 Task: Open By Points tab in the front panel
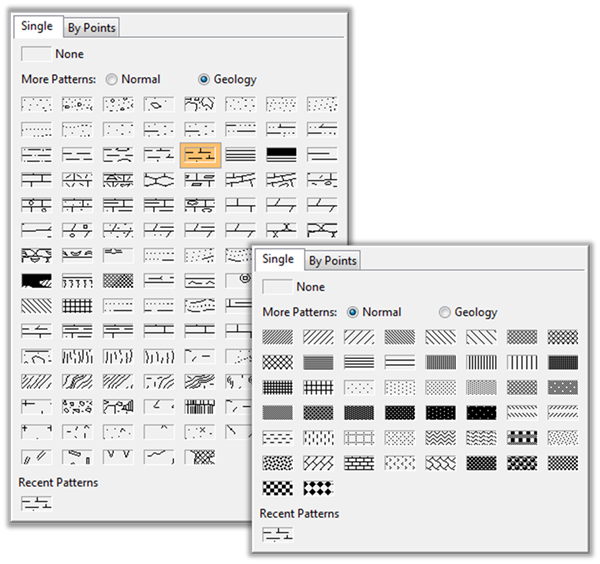(x=332, y=261)
